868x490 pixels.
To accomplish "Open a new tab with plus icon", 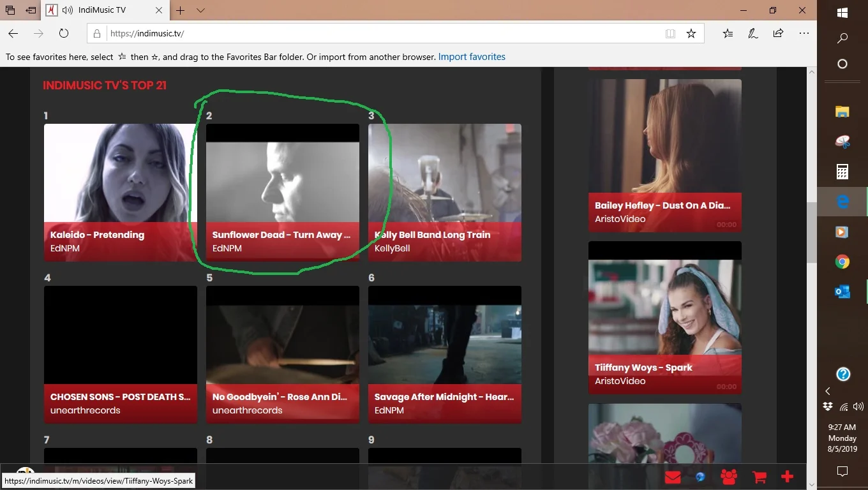I will 181,10.
